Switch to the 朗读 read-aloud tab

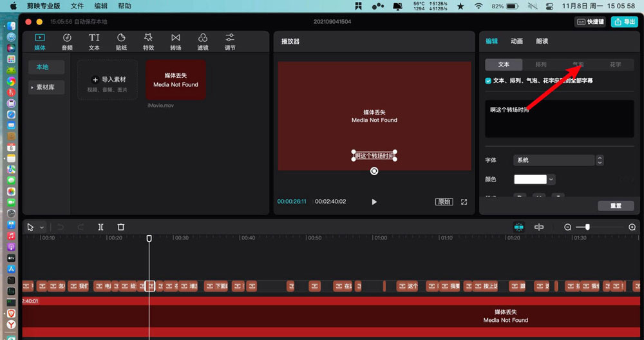pyautogui.click(x=542, y=41)
